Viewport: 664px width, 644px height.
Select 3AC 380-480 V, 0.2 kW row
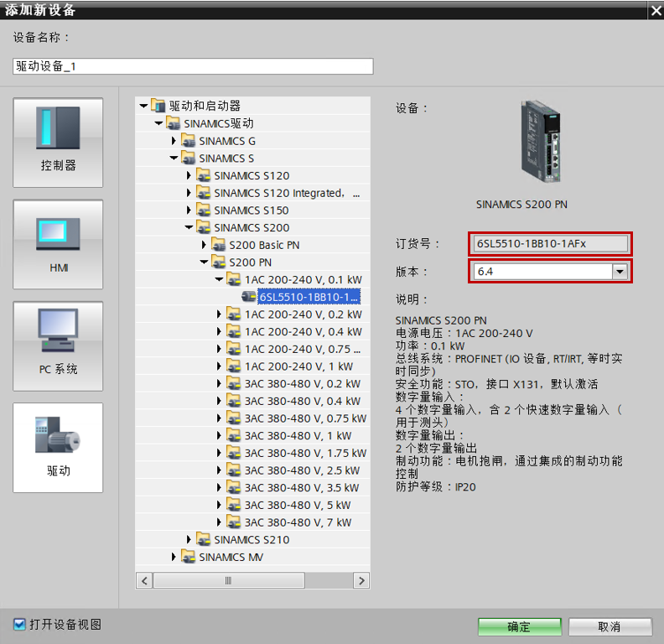click(252, 384)
